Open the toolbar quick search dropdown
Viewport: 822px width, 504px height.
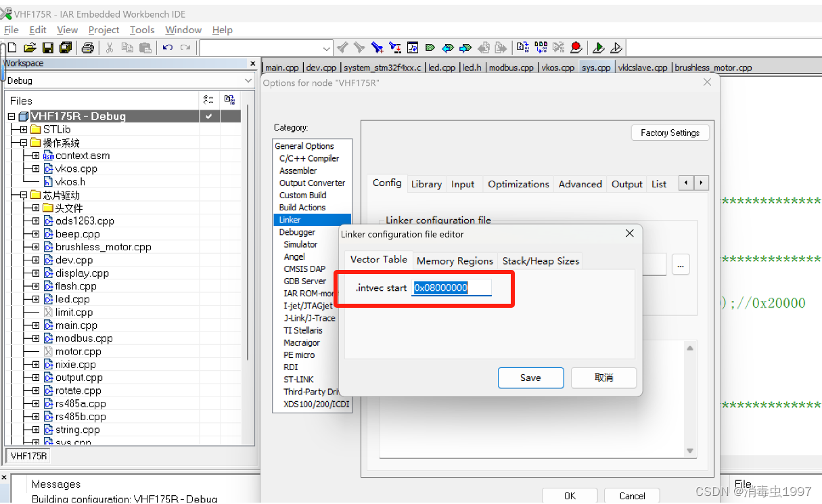click(x=327, y=48)
